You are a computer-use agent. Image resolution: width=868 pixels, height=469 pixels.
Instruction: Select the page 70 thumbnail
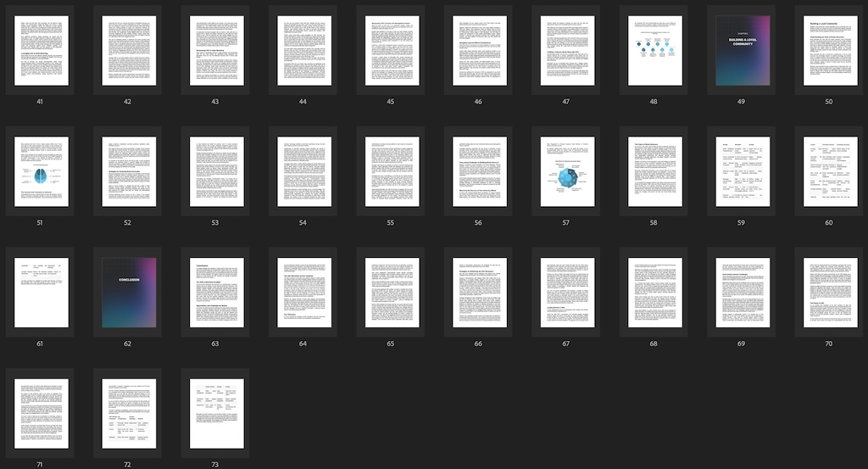click(830, 293)
